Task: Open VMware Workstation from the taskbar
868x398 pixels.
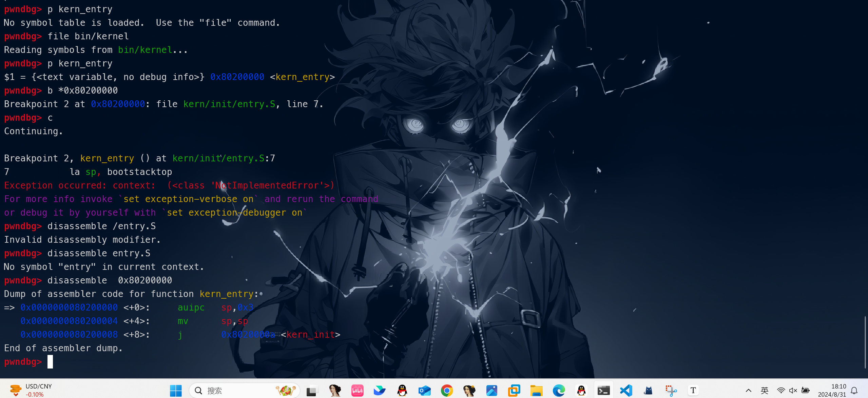Action: point(514,391)
